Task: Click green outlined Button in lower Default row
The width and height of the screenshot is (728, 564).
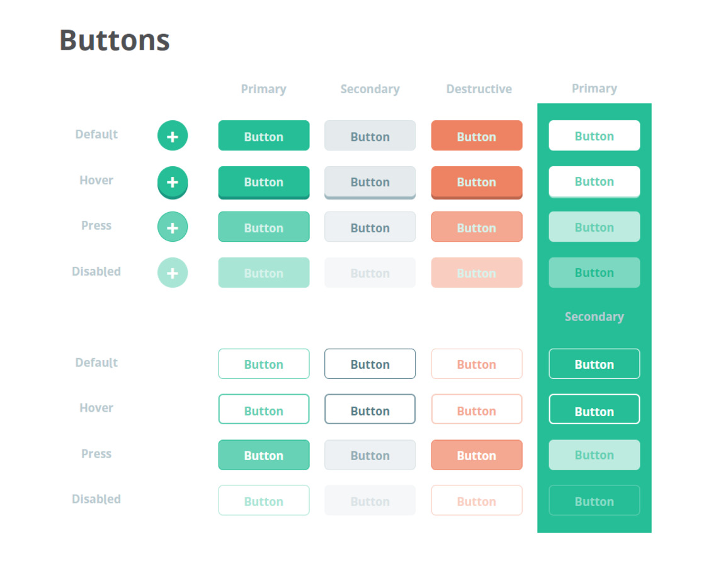Action: coord(264,364)
